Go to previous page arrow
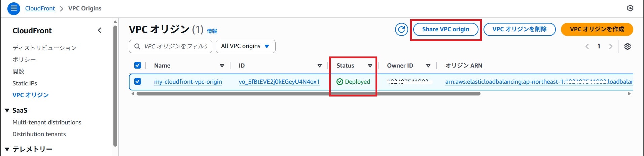The width and height of the screenshot is (644, 156). [x=587, y=46]
